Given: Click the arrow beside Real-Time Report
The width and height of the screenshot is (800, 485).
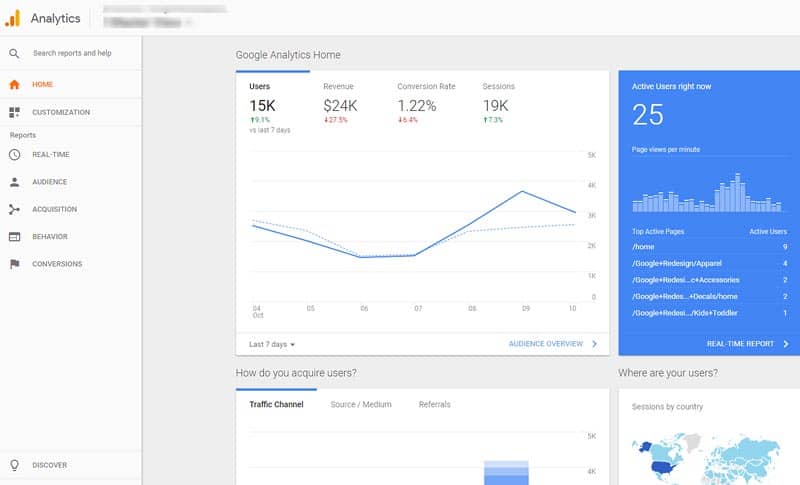Looking at the screenshot, I should click(786, 344).
